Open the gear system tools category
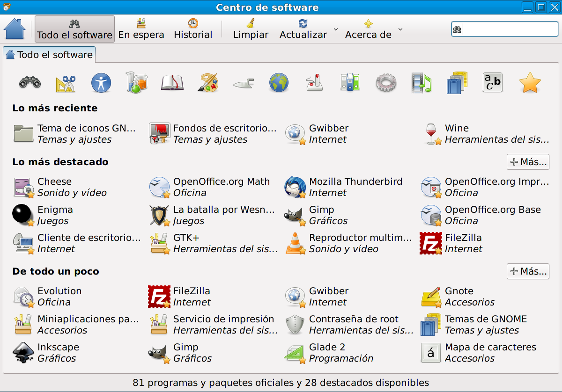The height and width of the screenshot is (392, 562). pos(386,83)
